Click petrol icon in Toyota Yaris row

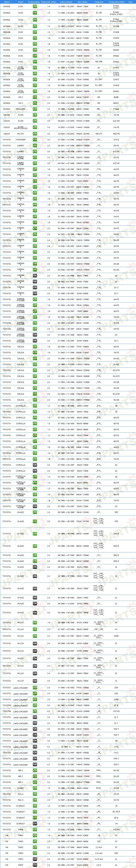[x=35, y=830]
